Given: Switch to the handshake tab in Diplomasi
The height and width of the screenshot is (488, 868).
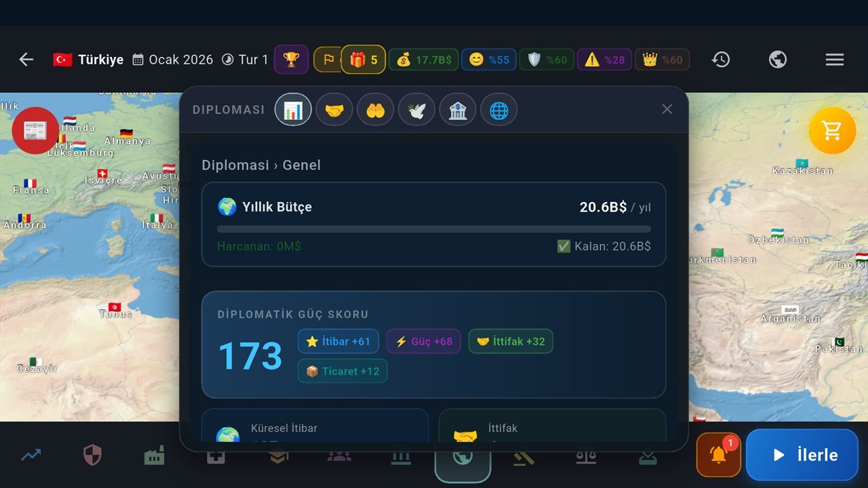Looking at the screenshot, I should click(334, 110).
